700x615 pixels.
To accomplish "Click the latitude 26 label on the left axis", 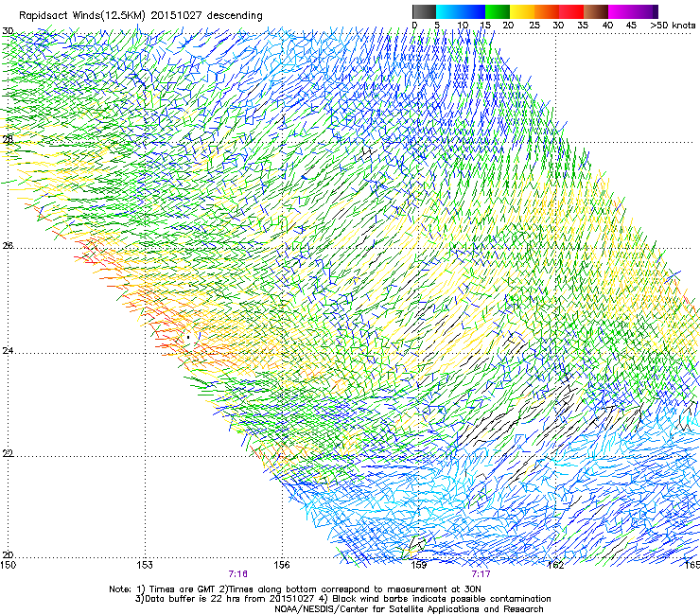I will tap(8, 246).
